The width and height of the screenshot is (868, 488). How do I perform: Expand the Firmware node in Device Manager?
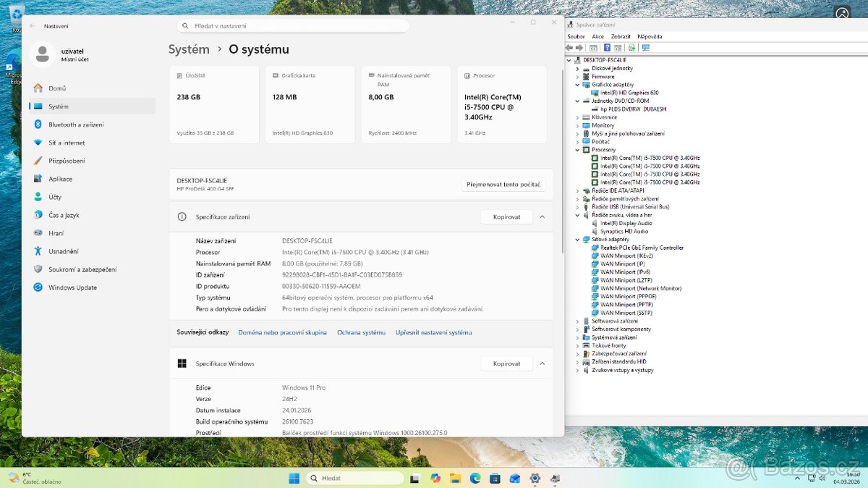pos(577,76)
